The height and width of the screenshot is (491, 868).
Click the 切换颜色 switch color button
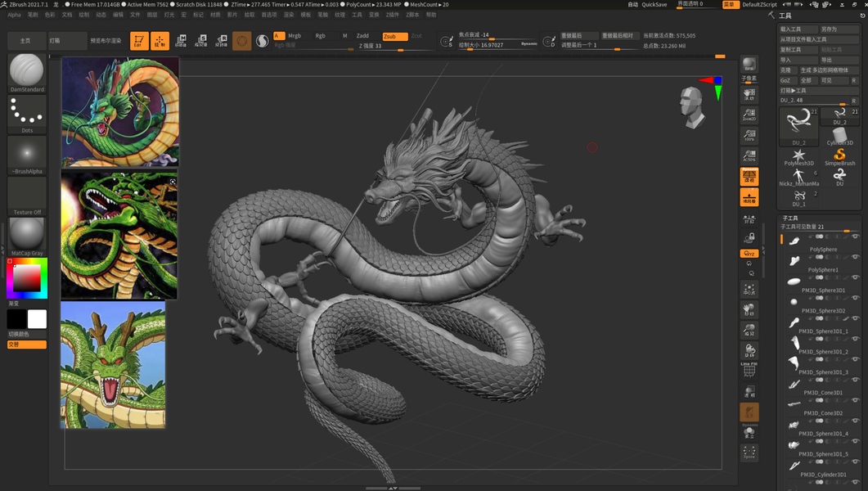[26, 335]
